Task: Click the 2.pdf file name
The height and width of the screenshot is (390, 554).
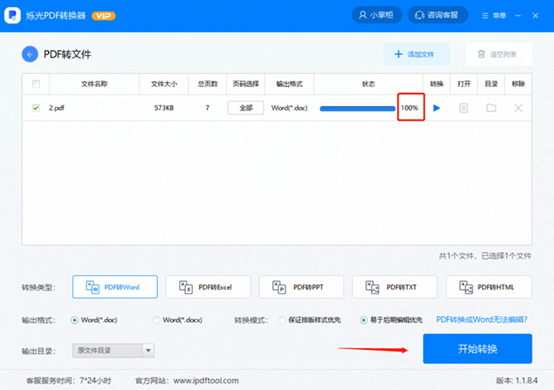Action: click(x=57, y=108)
